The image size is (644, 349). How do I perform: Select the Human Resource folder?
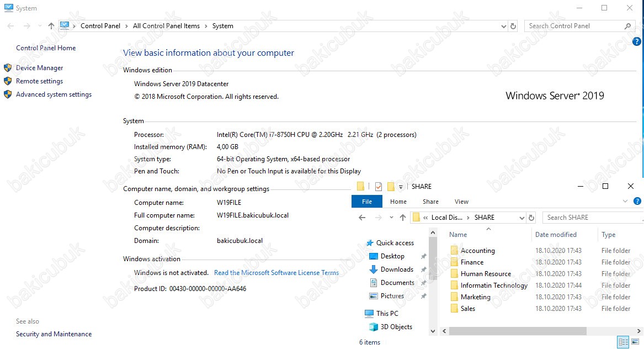tap(486, 273)
